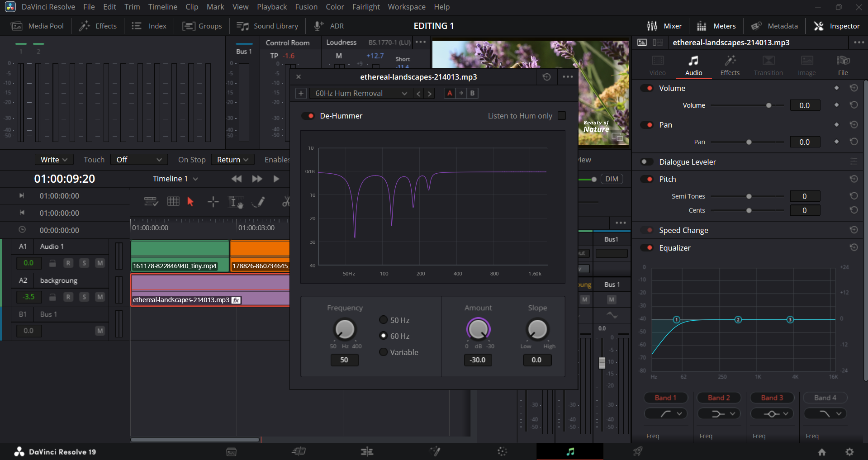Select the red arrow pointer tool
868x460 pixels.
coord(190,202)
